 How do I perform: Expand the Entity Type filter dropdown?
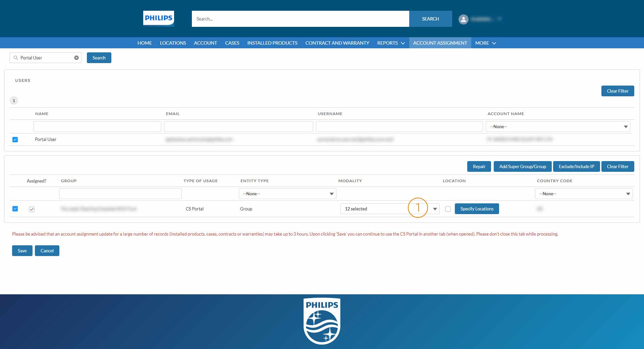pos(287,194)
